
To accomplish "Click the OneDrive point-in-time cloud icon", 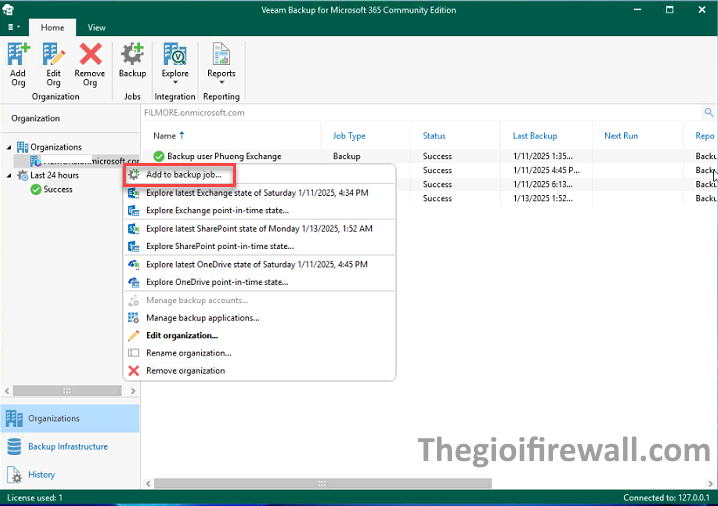I will coord(133,282).
